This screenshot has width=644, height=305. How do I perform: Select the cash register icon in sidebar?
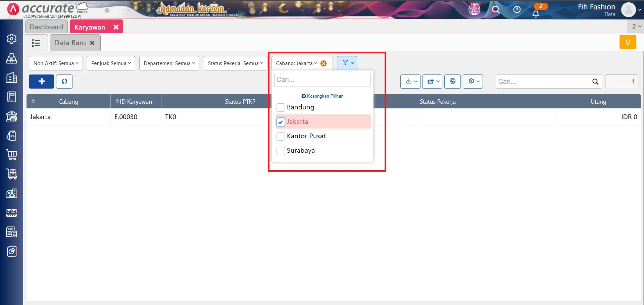[x=12, y=58]
